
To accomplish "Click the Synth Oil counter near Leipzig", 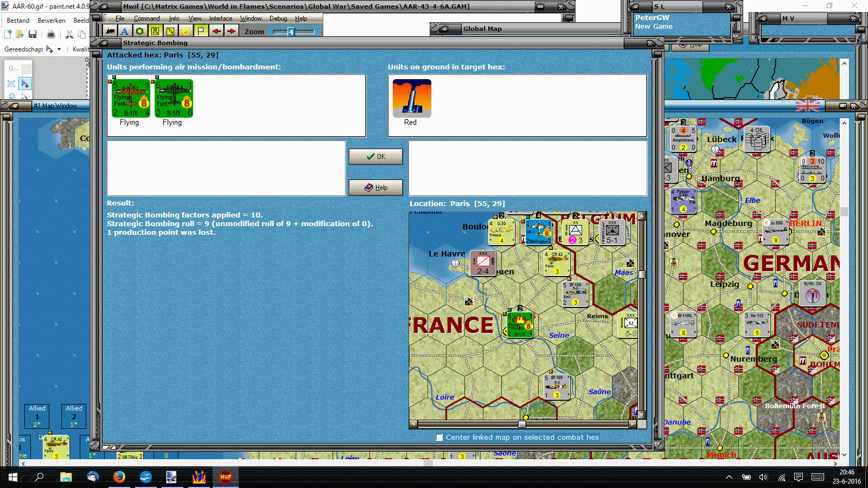I will [x=812, y=294].
